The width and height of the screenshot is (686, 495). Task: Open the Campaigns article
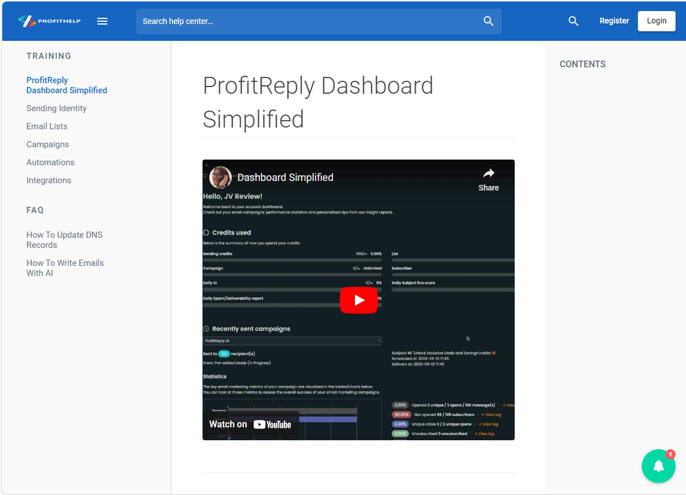click(x=48, y=144)
